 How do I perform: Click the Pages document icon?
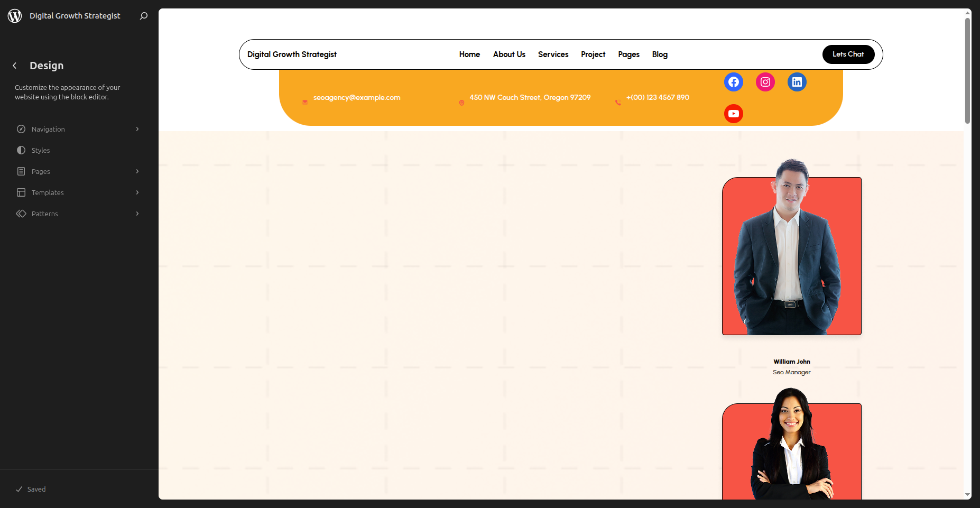[21, 171]
